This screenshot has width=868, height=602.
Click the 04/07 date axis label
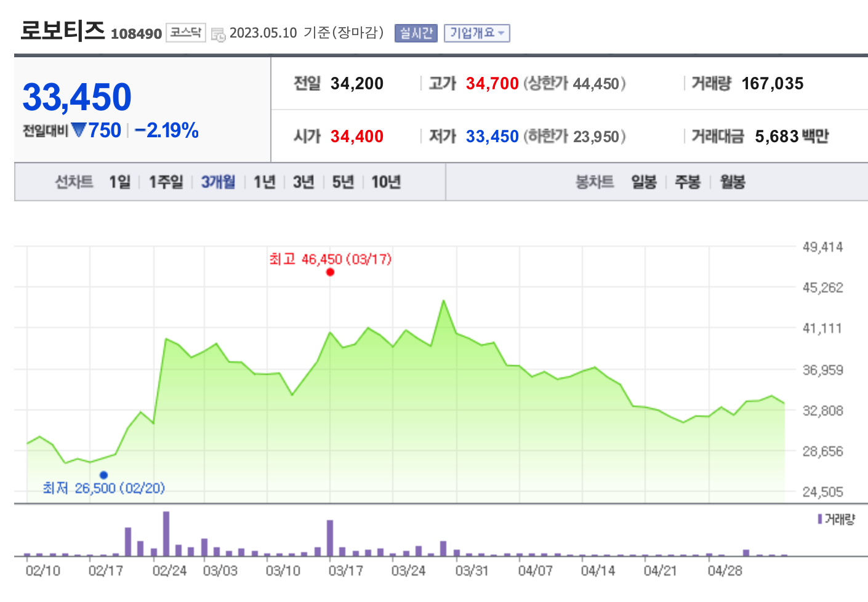tap(536, 571)
